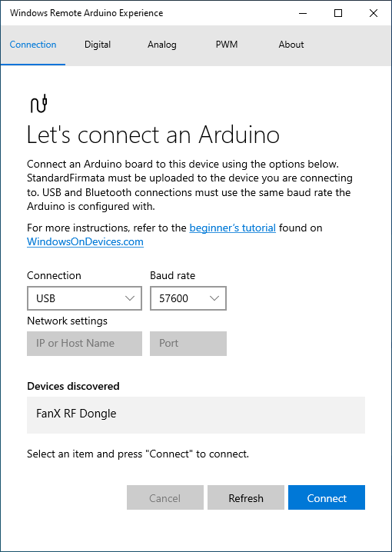This screenshot has width=392, height=552.
Task: Click the USB cable plug icon
Action: [38, 104]
